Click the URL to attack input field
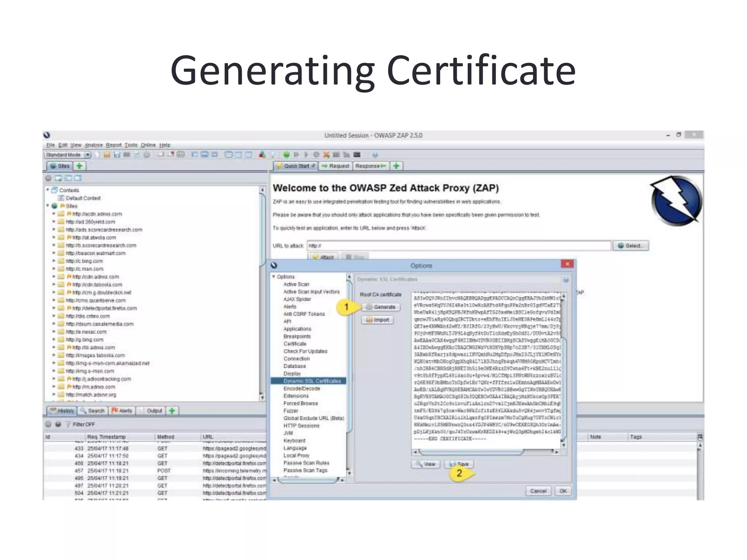The image size is (747, 560). tap(459, 246)
